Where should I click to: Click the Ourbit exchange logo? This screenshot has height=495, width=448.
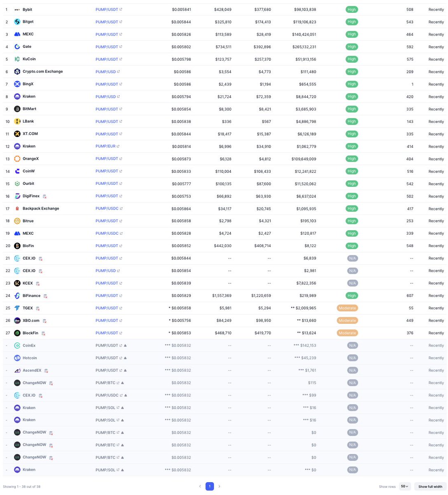(x=17, y=184)
